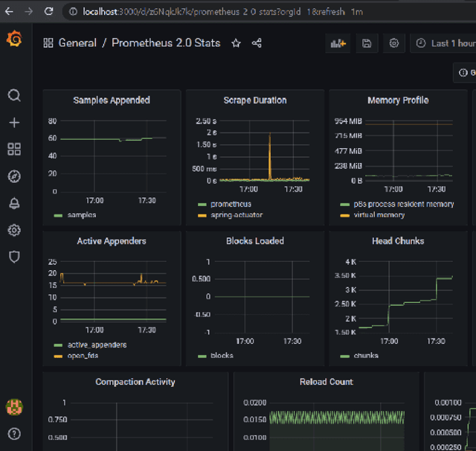Open the Explore compass icon
This screenshot has width=476, height=451.
14,176
